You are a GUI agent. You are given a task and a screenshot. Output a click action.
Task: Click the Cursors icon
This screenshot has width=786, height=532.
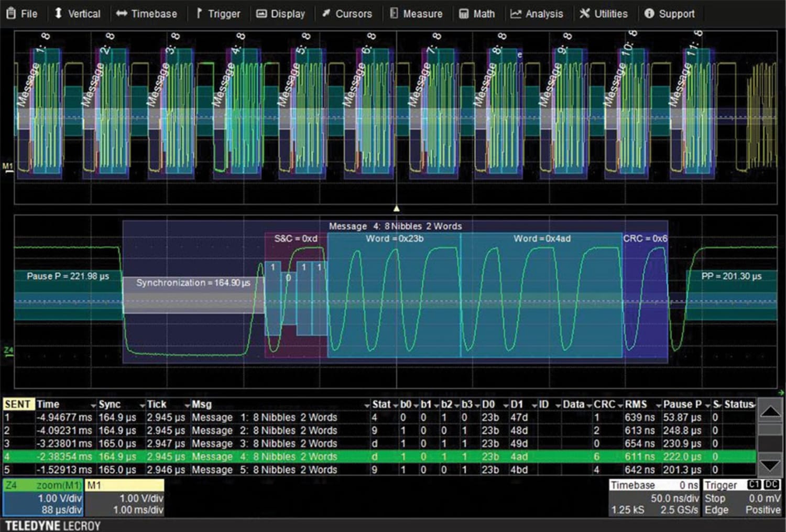[x=326, y=14]
